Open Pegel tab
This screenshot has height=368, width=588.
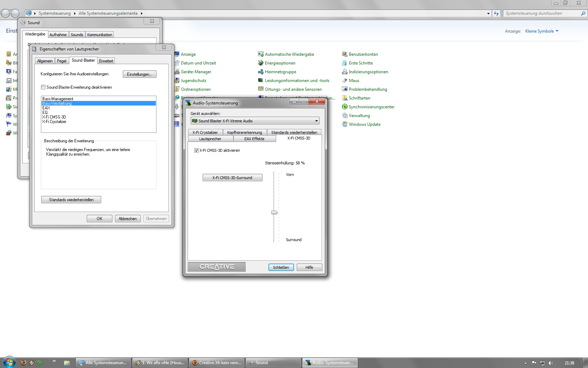[62, 61]
